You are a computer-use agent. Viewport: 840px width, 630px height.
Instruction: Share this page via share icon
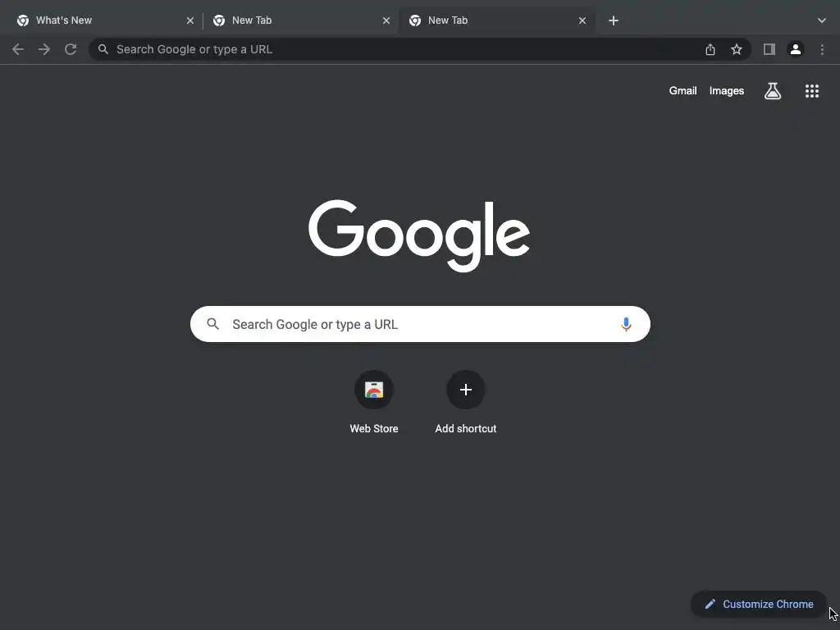[710, 49]
